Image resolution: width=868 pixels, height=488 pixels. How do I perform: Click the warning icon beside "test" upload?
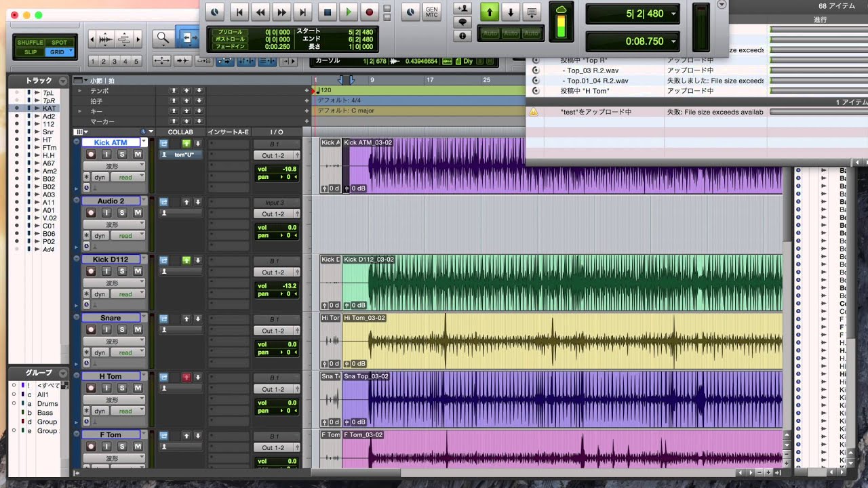(x=534, y=112)
